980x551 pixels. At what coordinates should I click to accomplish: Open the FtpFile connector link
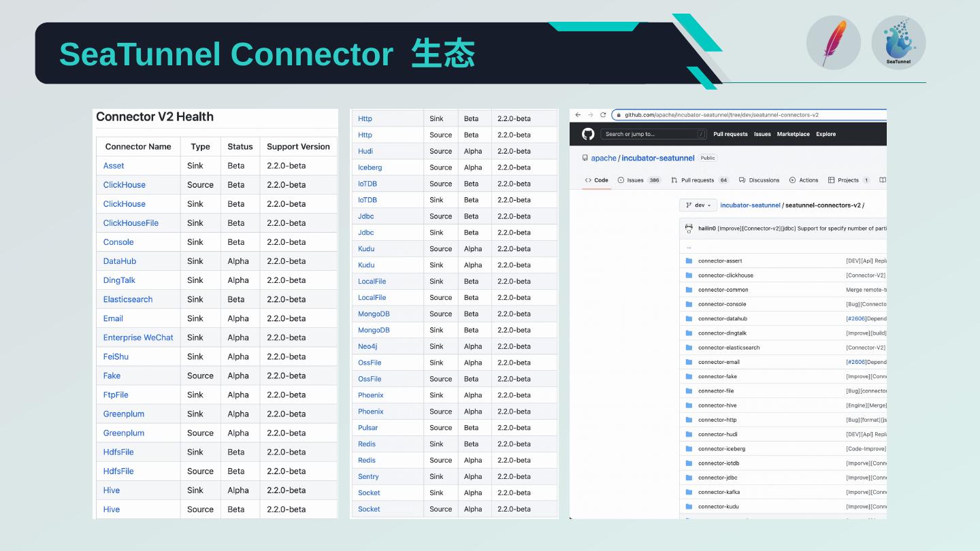point(116,395)
